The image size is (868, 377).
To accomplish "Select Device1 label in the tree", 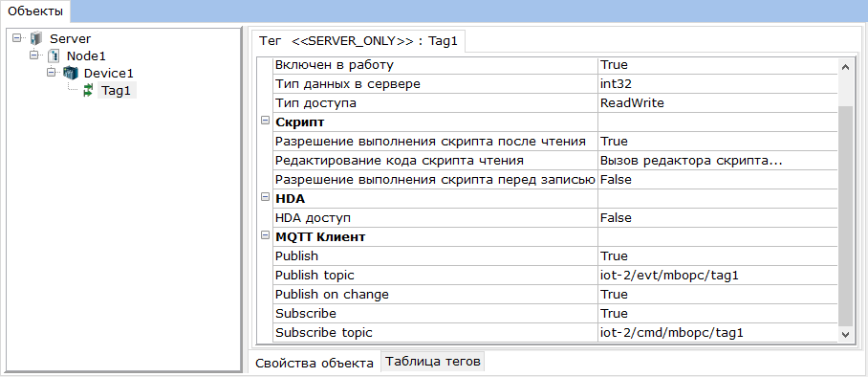I will pos(109,73).
